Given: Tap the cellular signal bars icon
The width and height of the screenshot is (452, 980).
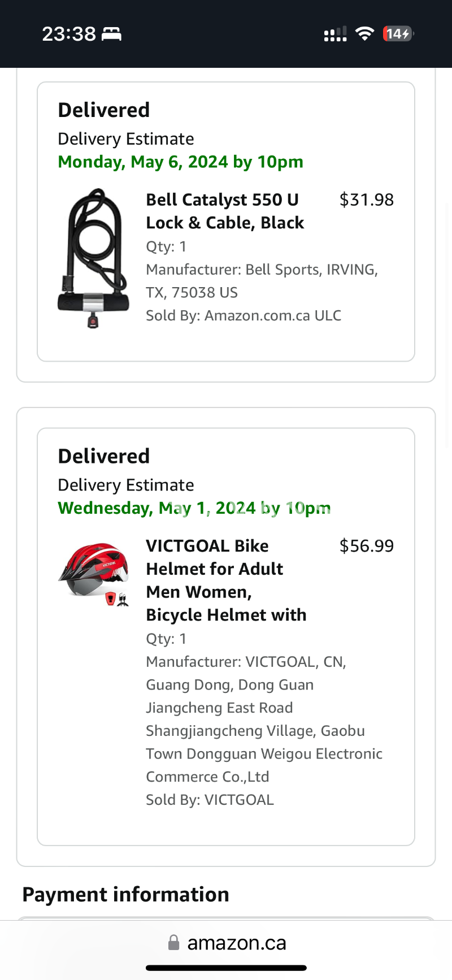Looking at the screenshot, I should coord(335,34).
